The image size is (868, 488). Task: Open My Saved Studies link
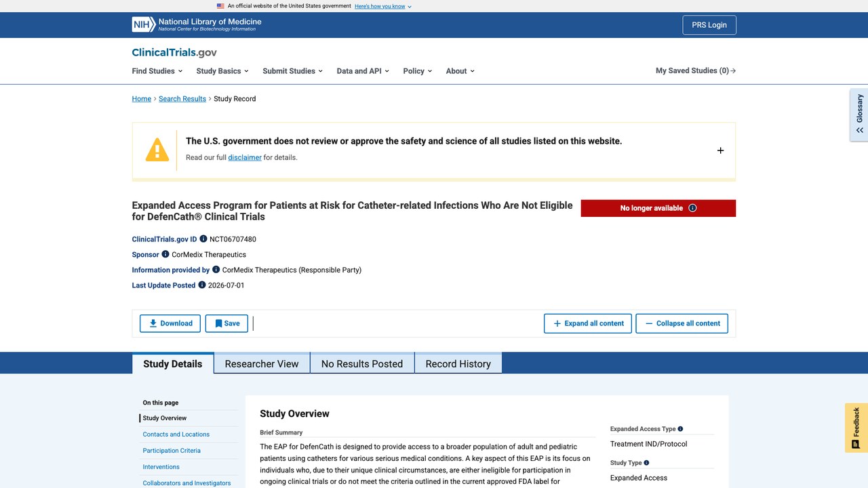click(696, 70)
